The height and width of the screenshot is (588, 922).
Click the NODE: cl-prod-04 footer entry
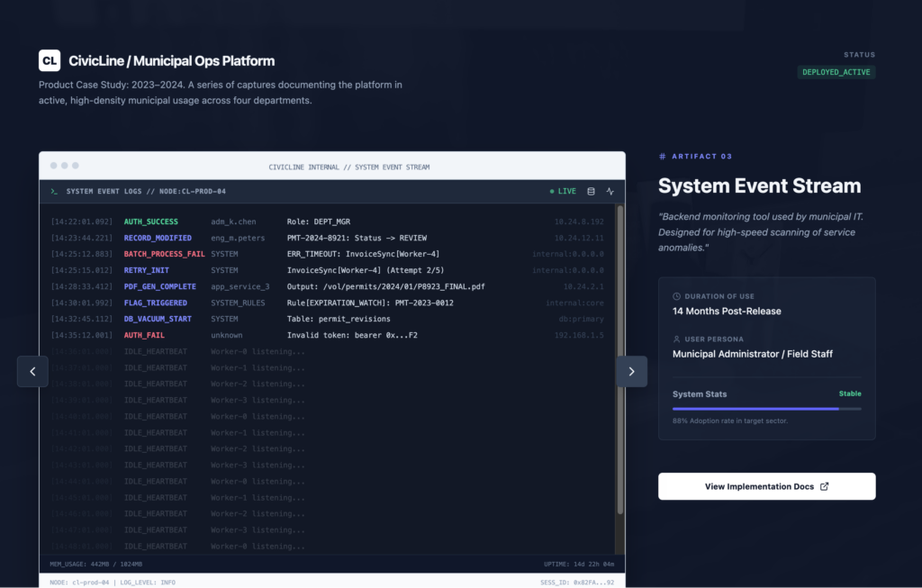[79, 582]
